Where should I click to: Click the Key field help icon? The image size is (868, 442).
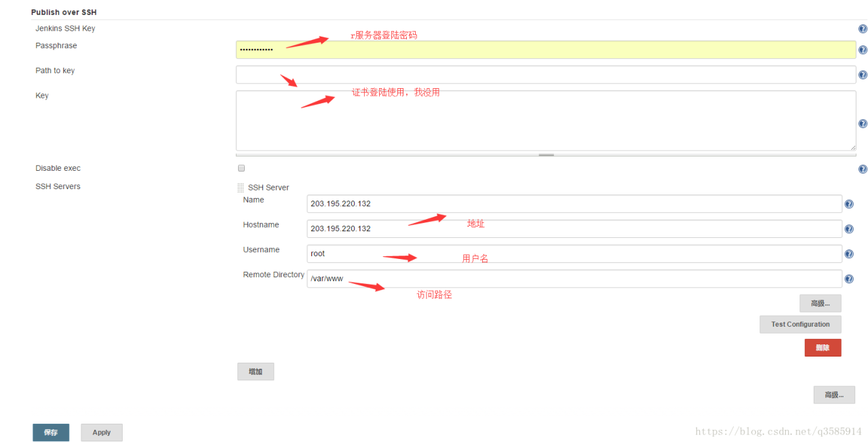tap(863, 123)
